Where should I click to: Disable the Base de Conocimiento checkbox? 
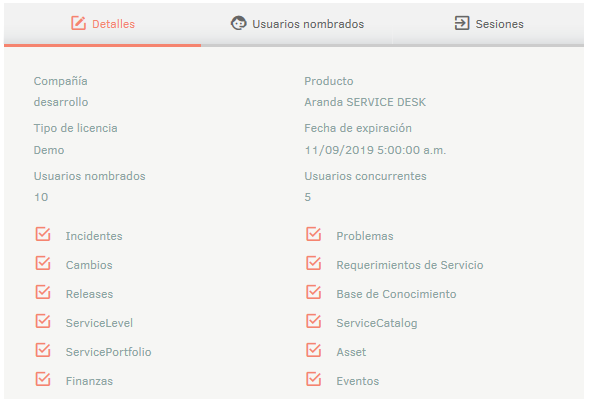313,292
